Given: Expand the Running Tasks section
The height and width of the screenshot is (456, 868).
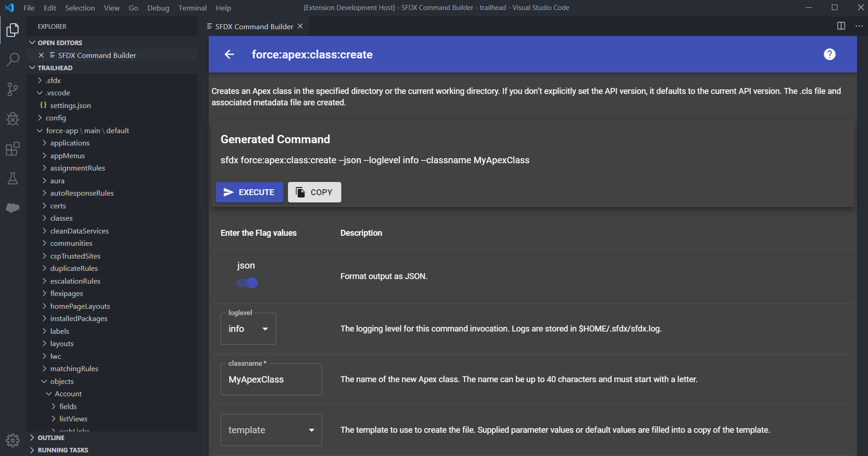Looking at the screenshot, I should tap(112, 450).
